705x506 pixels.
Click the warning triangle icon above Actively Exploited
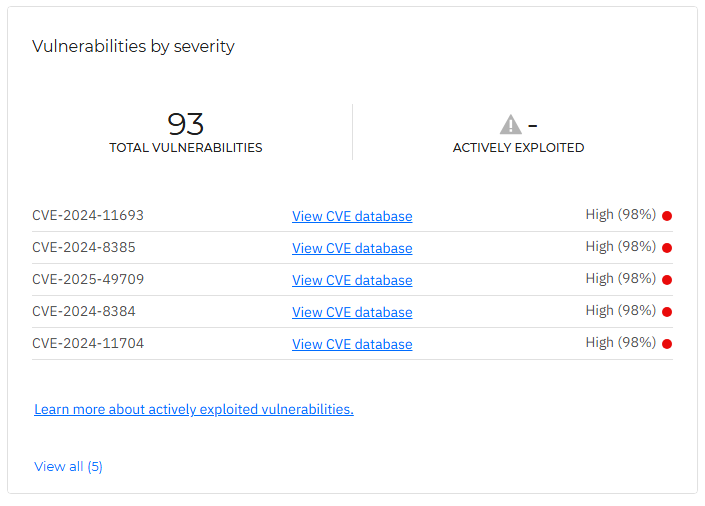tap(510, 125)
